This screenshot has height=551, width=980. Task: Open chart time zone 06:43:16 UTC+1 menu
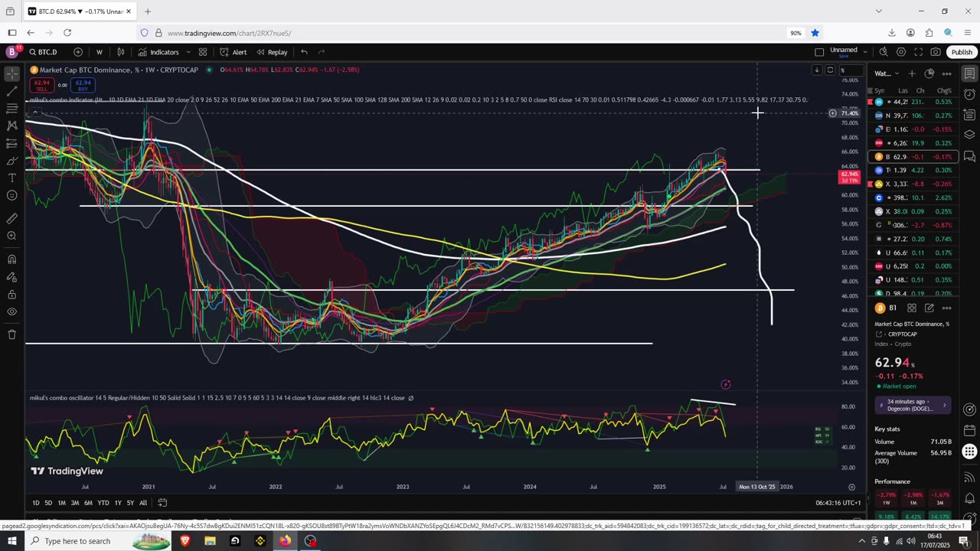[838, 503]
